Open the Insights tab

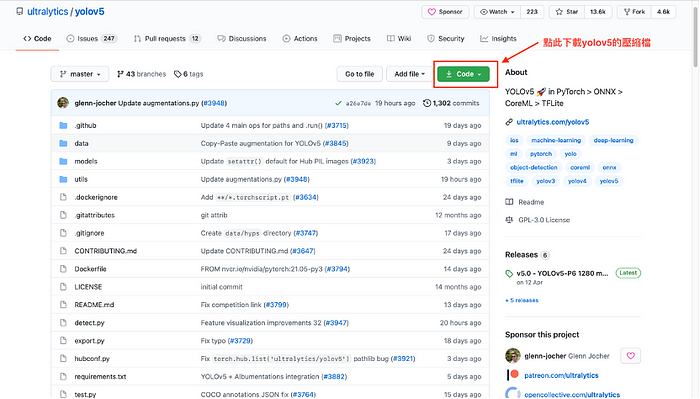coord(498,39)
